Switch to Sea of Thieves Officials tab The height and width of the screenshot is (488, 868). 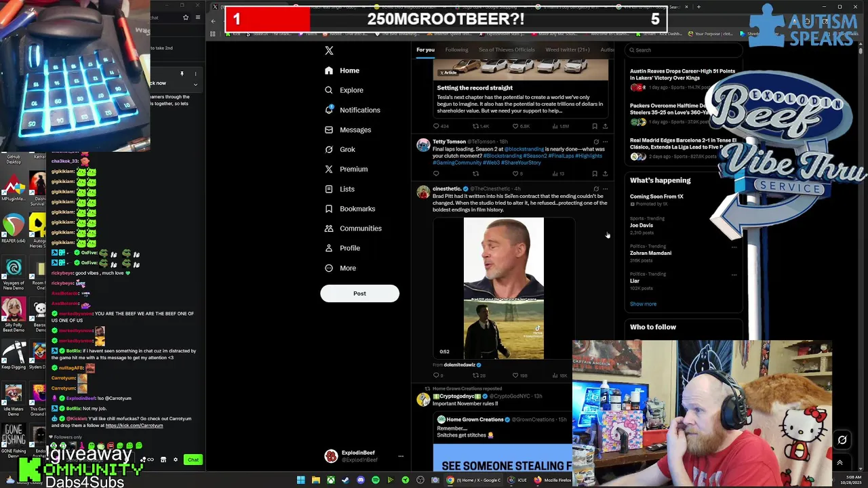click(x=507, y=49)
